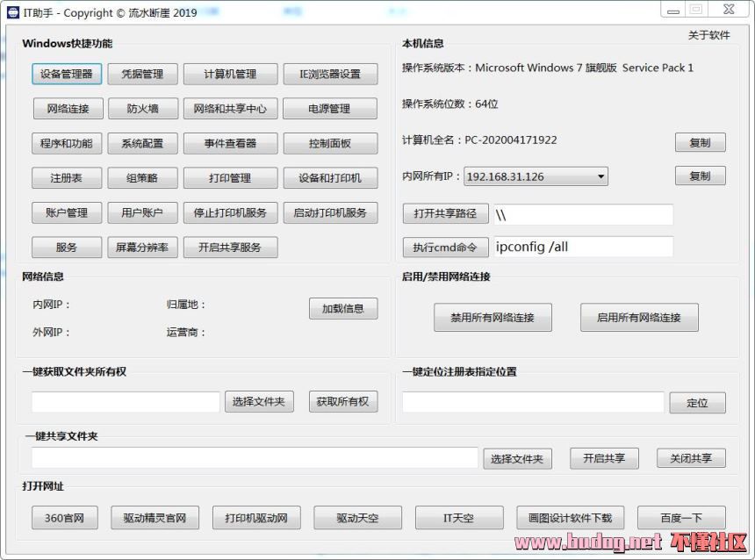
Task: Click 选择文件夹 in the share folder section
Action: [x=518, y=459]
